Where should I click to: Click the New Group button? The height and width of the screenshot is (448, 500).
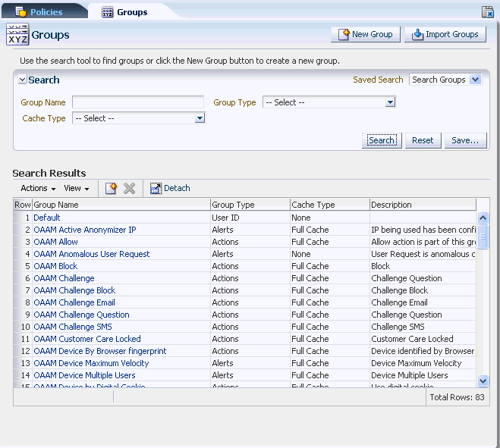click(x=366, y=34)
